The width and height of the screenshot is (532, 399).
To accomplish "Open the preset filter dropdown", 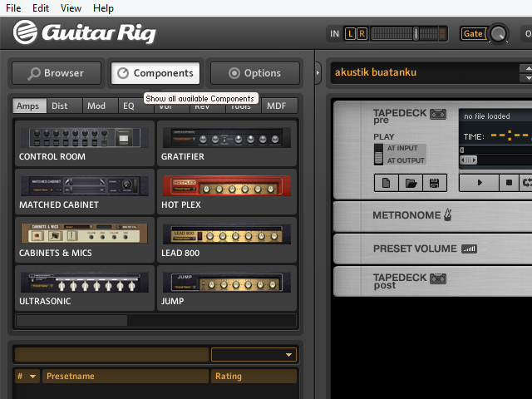I will click(x=254, y=355).
